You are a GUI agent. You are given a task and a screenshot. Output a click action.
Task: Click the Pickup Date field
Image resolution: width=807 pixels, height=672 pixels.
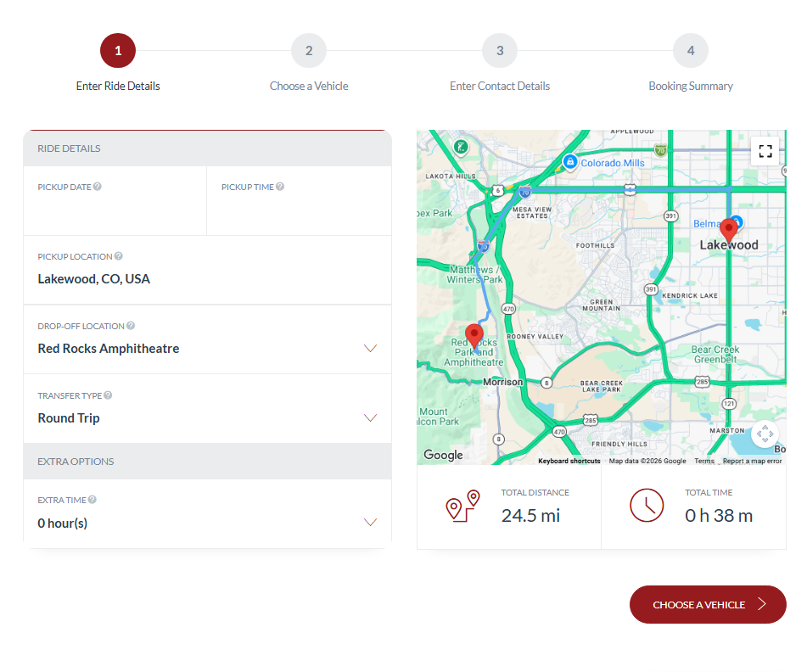[115, 201]
